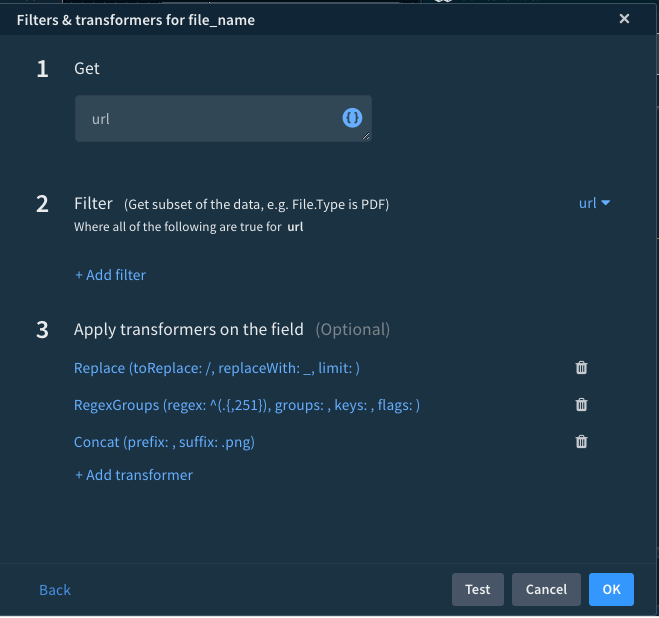Close the Filters & transformers dialog

click(x=624, y=19)
